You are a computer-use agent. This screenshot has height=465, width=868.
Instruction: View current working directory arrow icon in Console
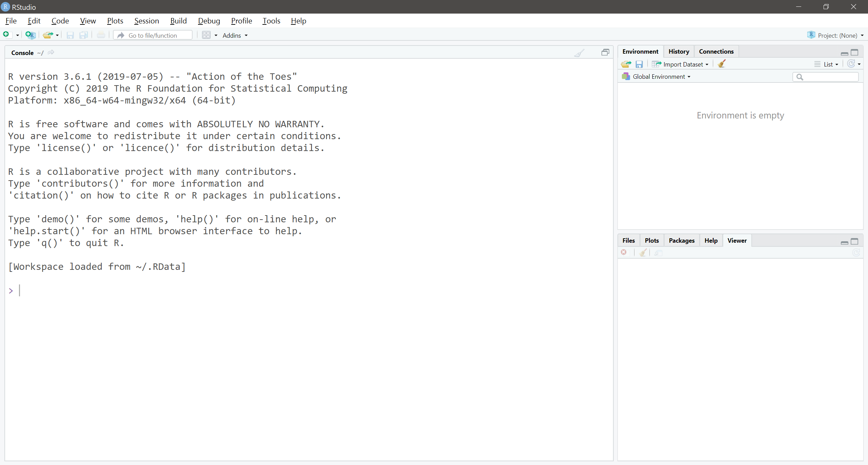(x=51, y=52)
